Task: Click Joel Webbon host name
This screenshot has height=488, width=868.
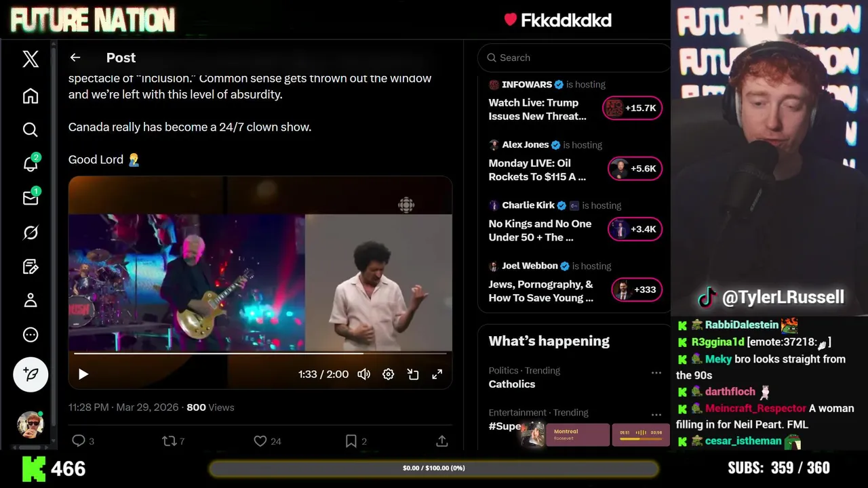Action: click(530, 266)
